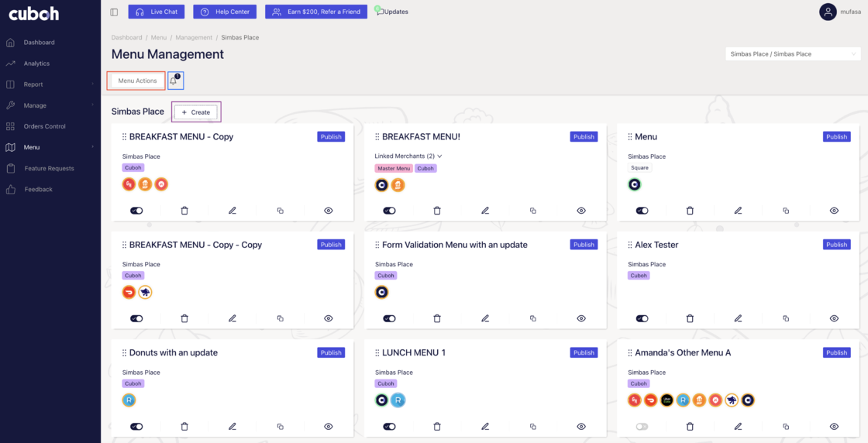Delete the BREAKFAST MENU - Copy card
Screen dimensions: 868x443
coord(184,211)
